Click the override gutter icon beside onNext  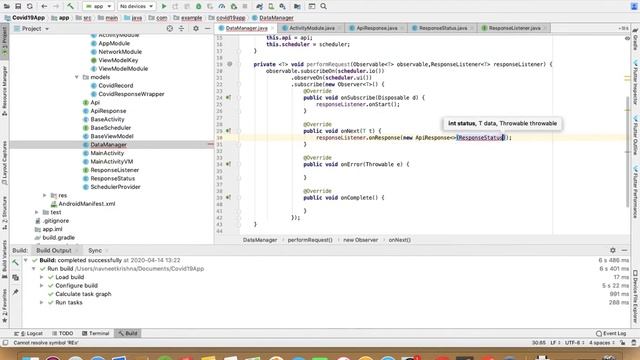tap(228, 131)
